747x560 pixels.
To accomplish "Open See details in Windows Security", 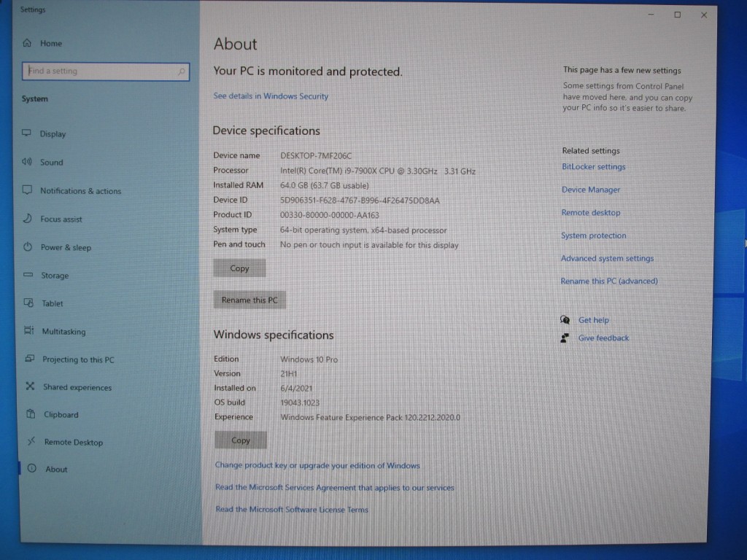I will [271, 96].
